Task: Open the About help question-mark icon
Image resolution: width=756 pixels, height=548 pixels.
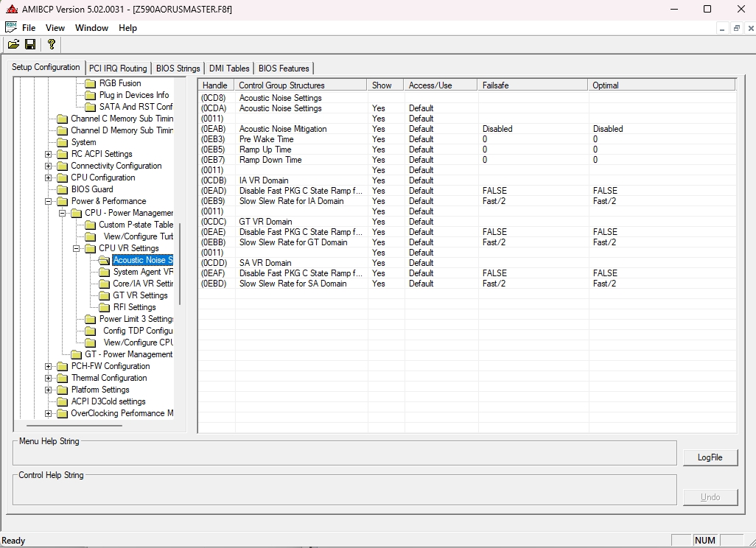Action: click(51, 44)
